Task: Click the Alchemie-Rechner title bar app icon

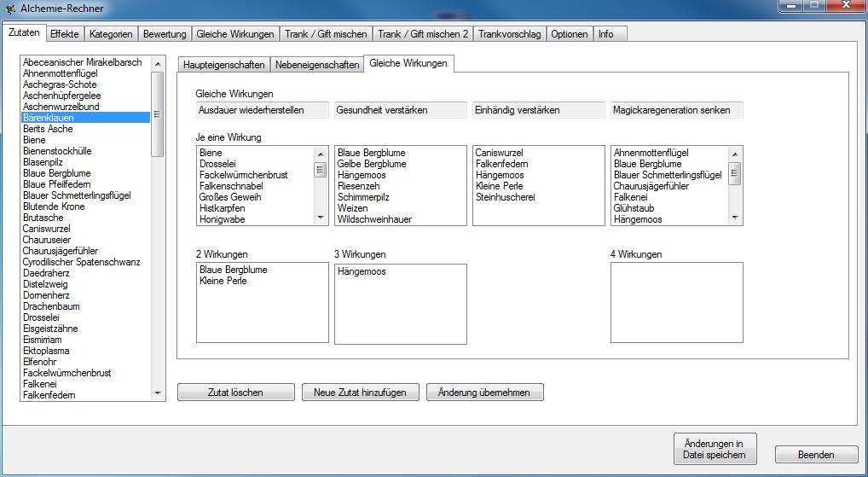Action: coord(9,9)
